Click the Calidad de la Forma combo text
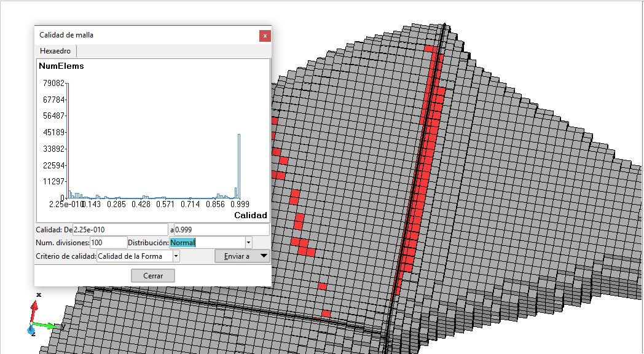This screenshot has width=644, height=354. pyautogui.click(x=134, y=256)
